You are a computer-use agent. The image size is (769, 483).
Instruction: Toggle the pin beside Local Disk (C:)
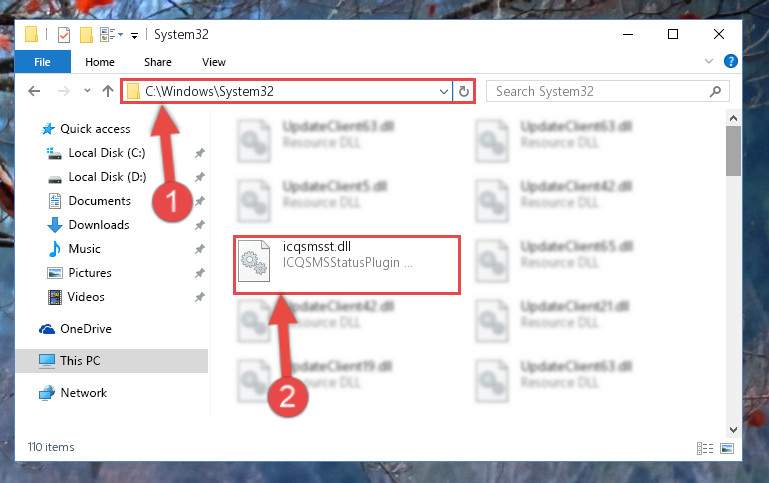(x=200, y=153)
